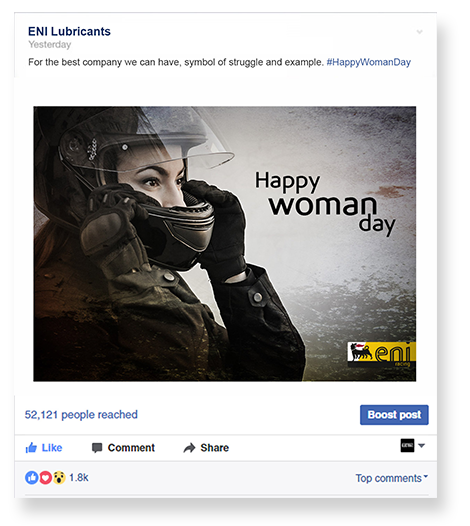This screenshot has height=526, width=470.
Task: Click the Like thumbs-up icon
Action: click(x=31, y=448)
